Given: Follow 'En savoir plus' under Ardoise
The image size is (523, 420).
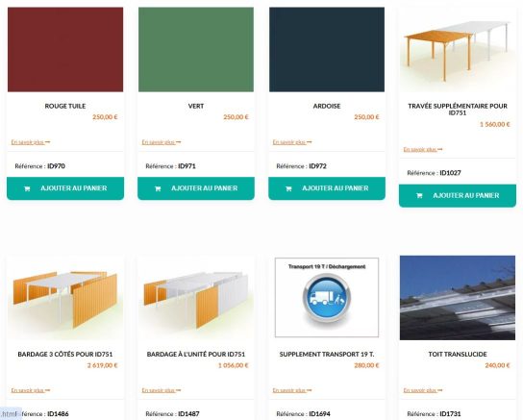Looking at the screenshot, I should [292, 142].
